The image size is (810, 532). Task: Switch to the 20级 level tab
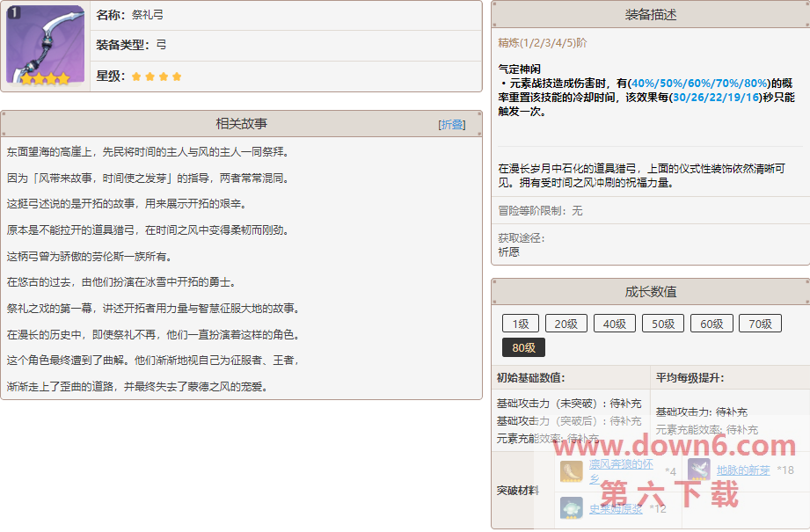point(566,324)
